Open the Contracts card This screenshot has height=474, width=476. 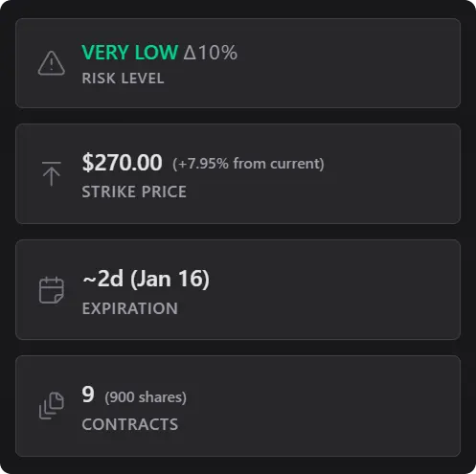click(x=238, y=406)
